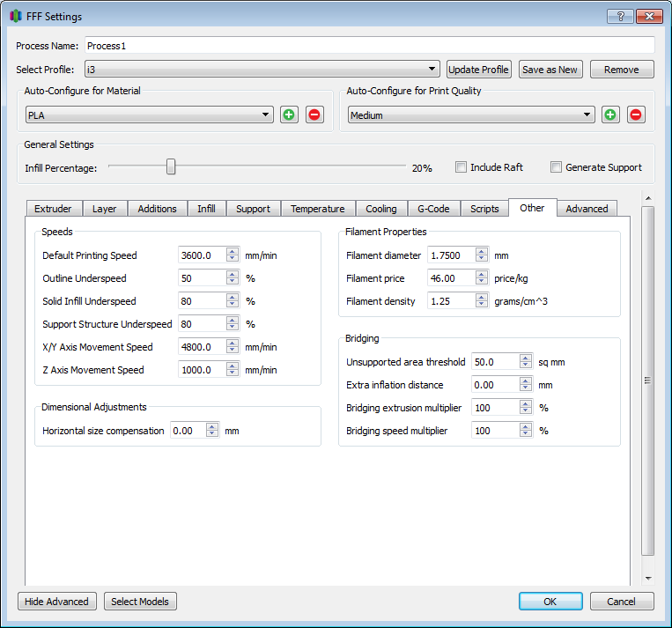Select the Other tab
Image resolution: width=672 pixels, height=628 pixels.
tap(533, 208)
